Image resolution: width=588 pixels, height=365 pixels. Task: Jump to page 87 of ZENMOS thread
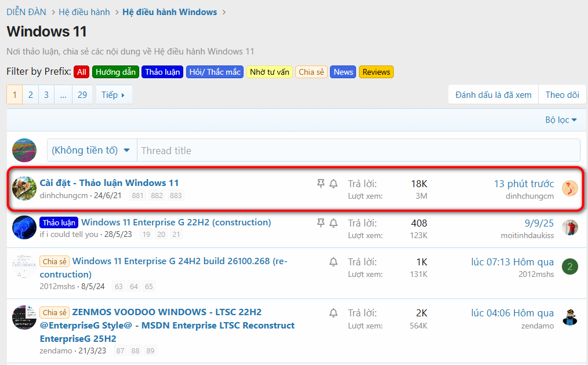pyautogui.click(x=120, y=351)
